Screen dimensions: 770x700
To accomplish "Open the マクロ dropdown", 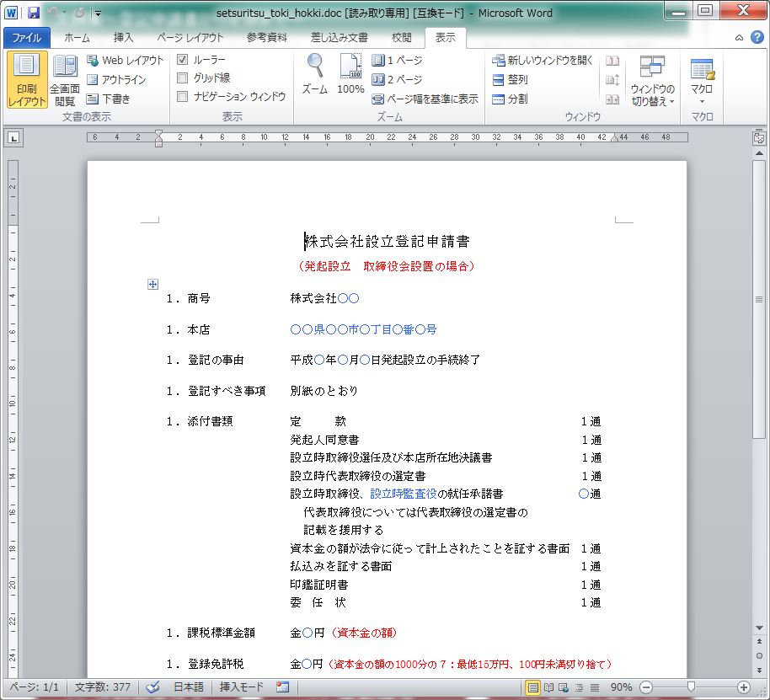I will click(x=702, y=81).
